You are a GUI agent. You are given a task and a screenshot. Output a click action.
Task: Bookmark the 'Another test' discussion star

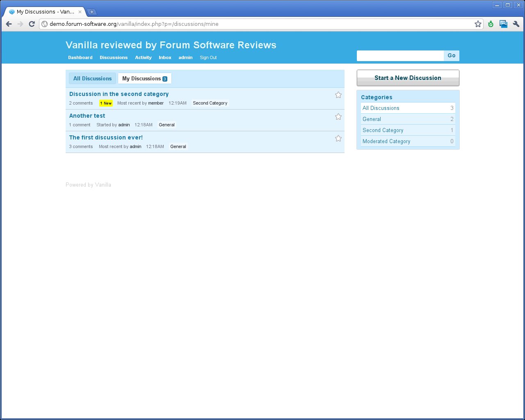(x=338, y=116)
